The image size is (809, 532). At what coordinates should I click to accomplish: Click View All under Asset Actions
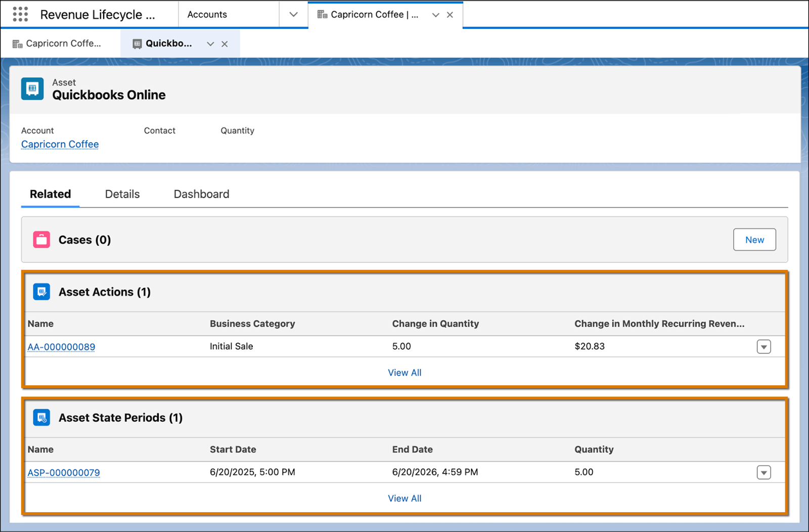[404, 373]
